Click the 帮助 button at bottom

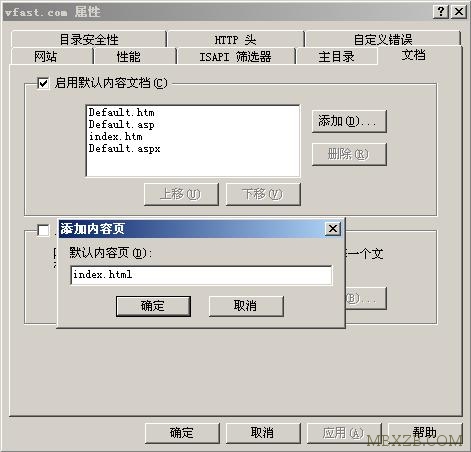(425, 433)
